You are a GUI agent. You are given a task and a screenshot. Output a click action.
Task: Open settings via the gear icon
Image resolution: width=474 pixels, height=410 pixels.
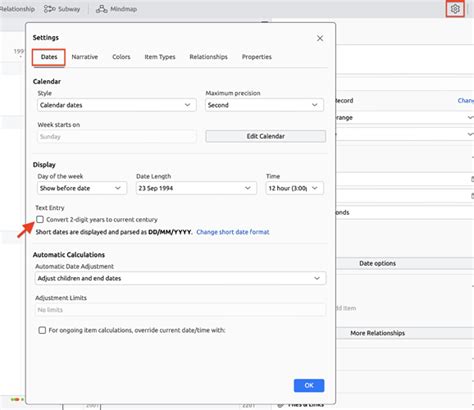(455, 9)
